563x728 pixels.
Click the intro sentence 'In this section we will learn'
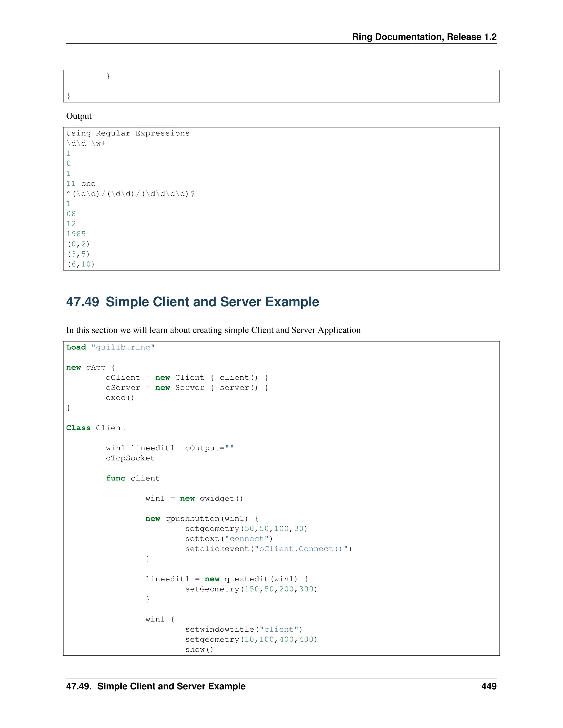click(213, 330)
